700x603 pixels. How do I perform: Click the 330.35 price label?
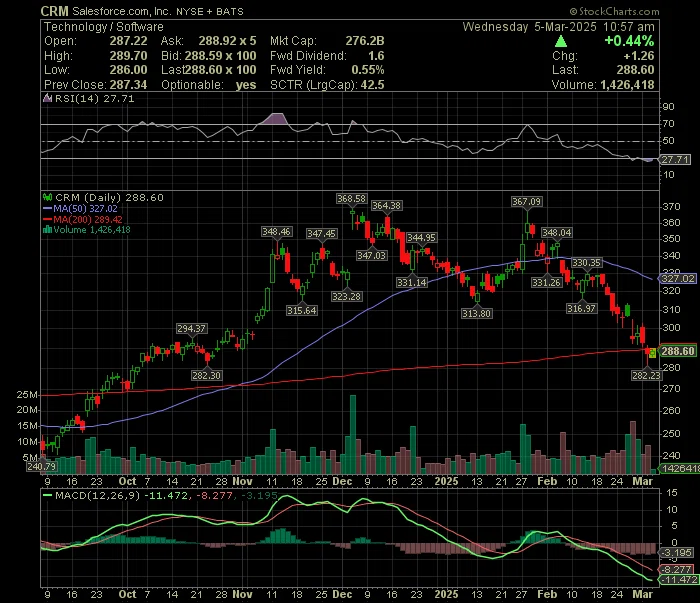(587, 263)
